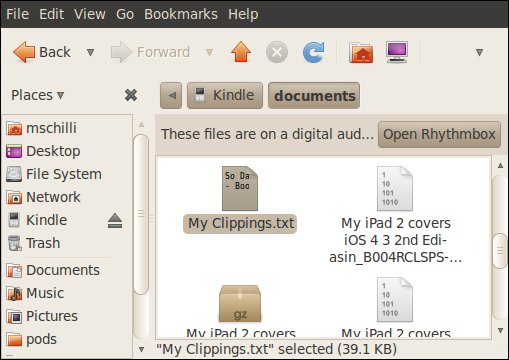
Task: Select the My Clippings.txt file icon
Action: click(x=240, y=188)
